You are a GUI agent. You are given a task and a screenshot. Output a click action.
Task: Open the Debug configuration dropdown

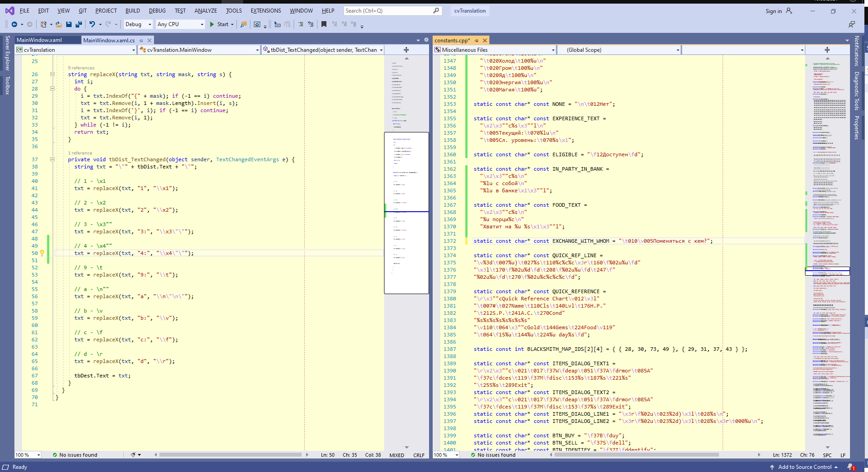tap(138, 24)
